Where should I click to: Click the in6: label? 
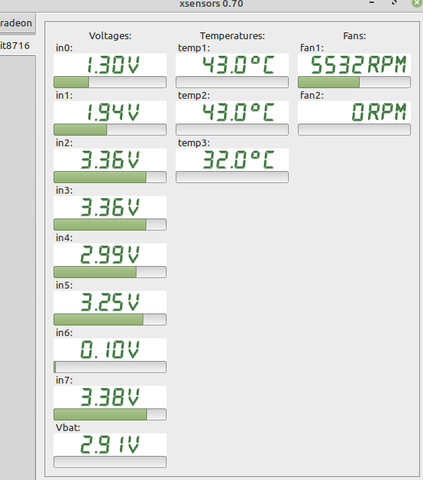click(x=64, y=333)
